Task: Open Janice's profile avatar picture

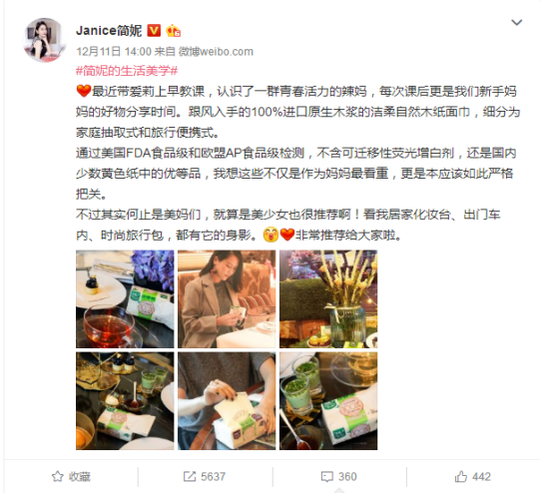Action: click(44, 40)
